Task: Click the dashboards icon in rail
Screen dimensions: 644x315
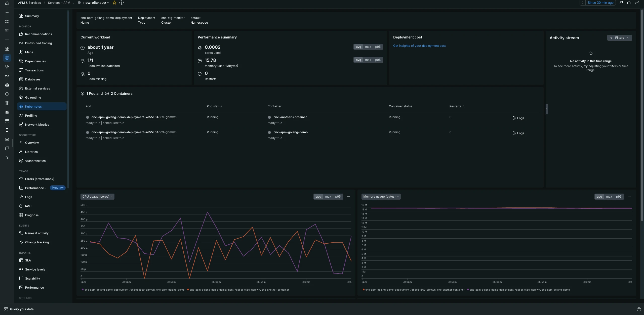Action: pos(7,49)
